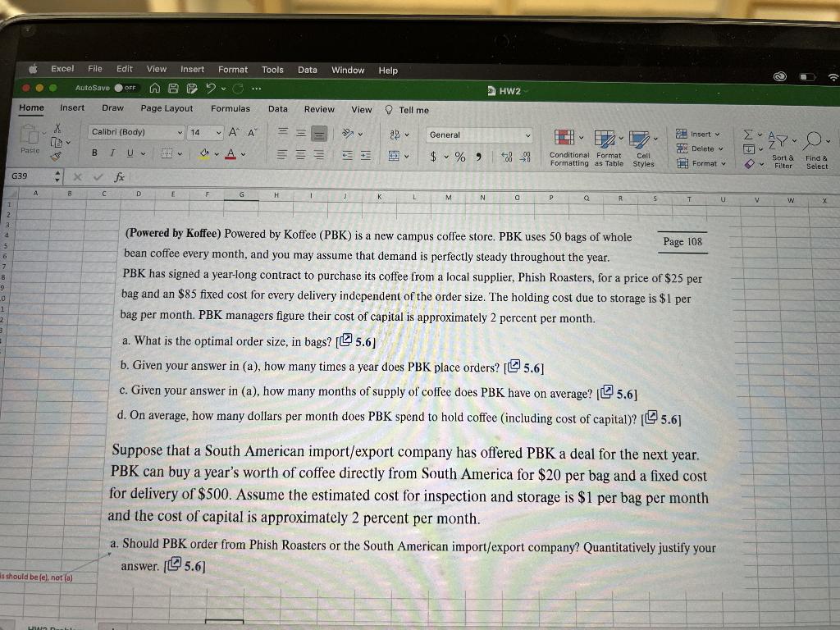Open the Undo history dropdown arrow
Viewport: 840px width, 630px height.
click(223, 89)
